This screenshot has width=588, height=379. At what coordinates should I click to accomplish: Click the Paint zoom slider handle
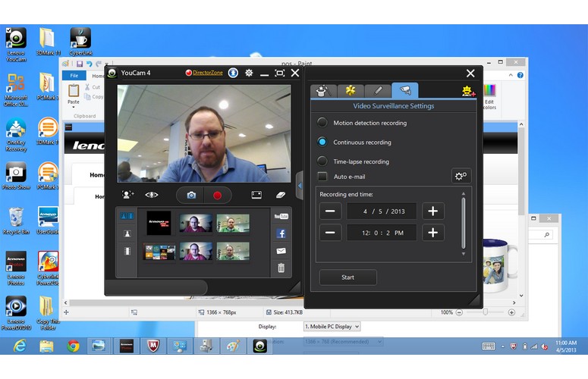pyautogui.click(x=486, y=312)
